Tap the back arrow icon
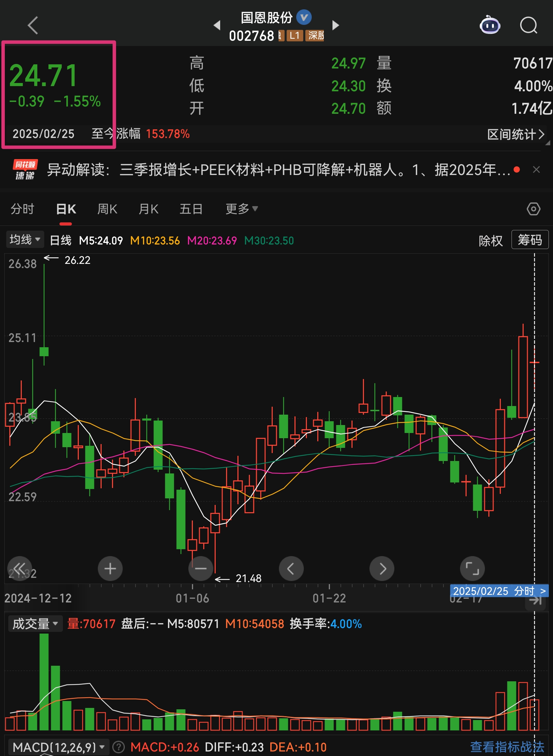 (x=33, y=25)
